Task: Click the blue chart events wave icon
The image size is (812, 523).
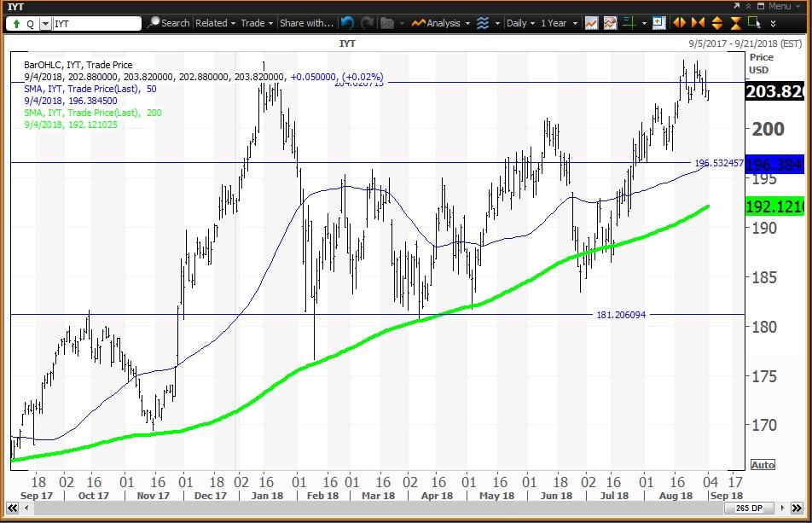Action: [484, 23]
